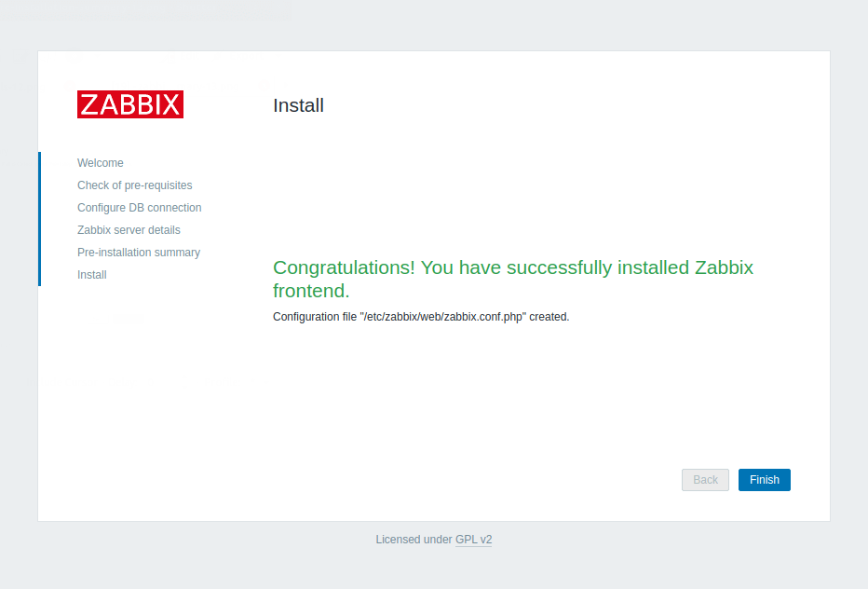The image size is (868, 589).
Task: Select Zabbix server details step
Action: tap(129, 230)
